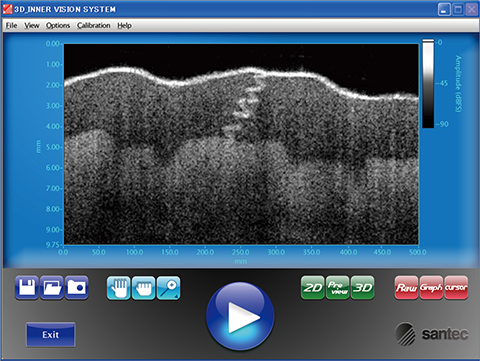Image resolution: width=480 pixels, height=361 pixels.
Task: Open the Help menu
Action: click(x=124, y=25)
